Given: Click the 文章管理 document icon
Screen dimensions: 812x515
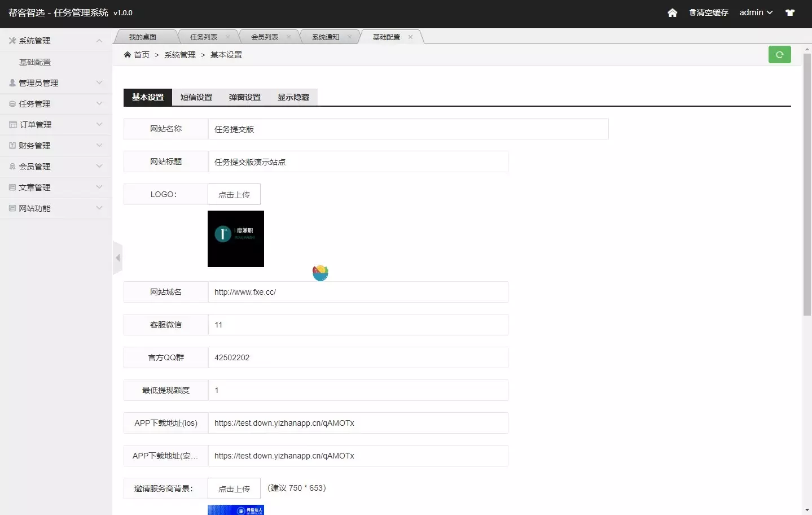Looking at the screenshot, I should pos(12,187).
